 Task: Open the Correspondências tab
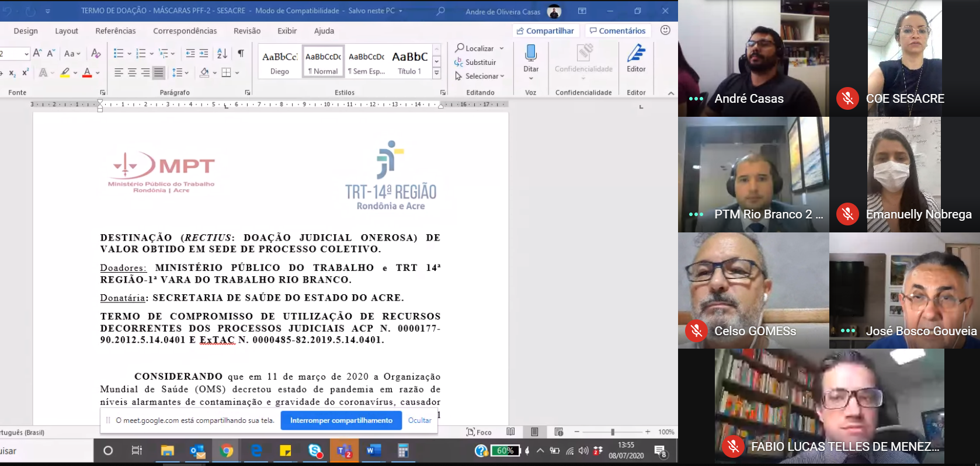click(x=185, y=31)
